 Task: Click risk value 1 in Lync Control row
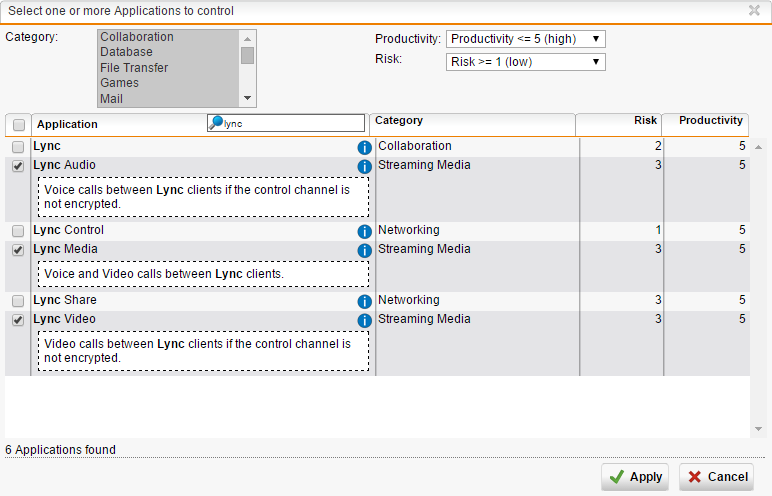point(658,230)
